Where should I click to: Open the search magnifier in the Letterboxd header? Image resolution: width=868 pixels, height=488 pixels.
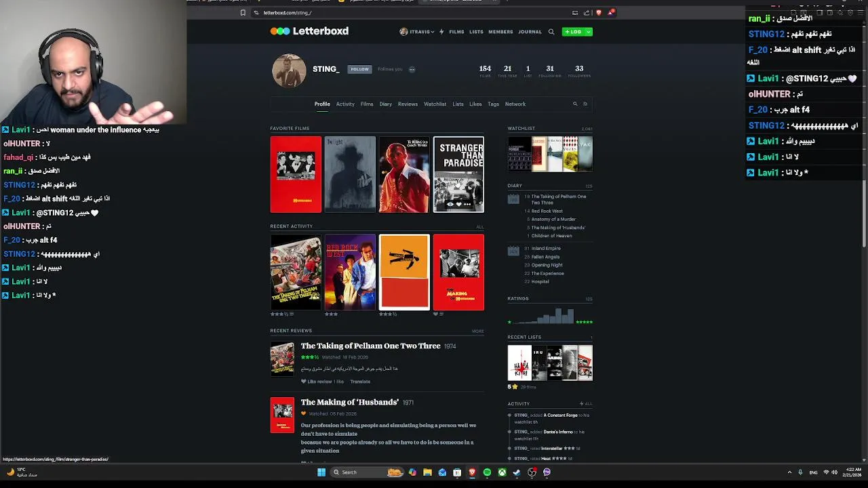(551, 32)
